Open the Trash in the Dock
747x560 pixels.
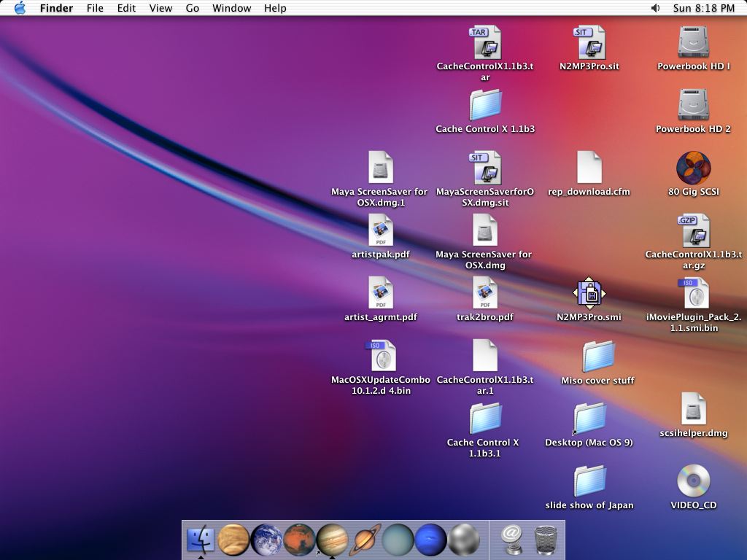tap(546, 540)
